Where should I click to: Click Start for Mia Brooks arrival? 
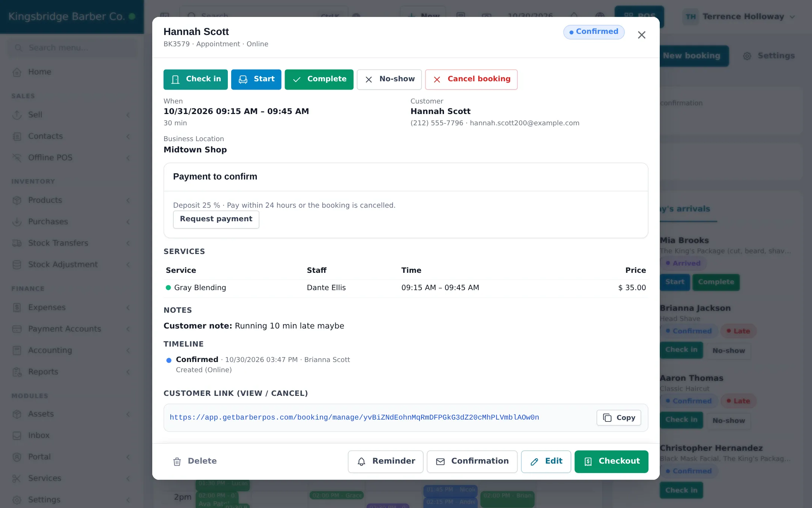(x=675, y=282)
